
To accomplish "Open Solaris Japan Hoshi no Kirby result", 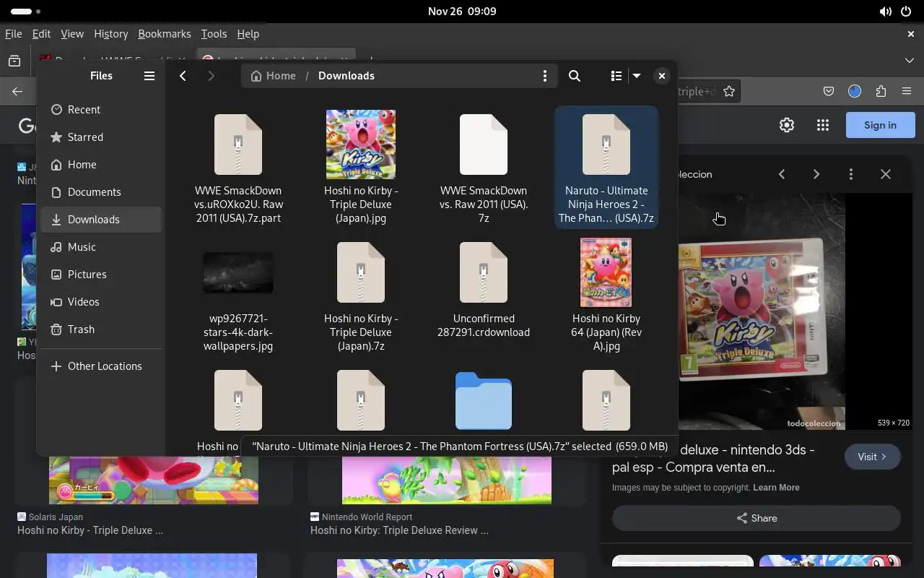I will point(90,530).
